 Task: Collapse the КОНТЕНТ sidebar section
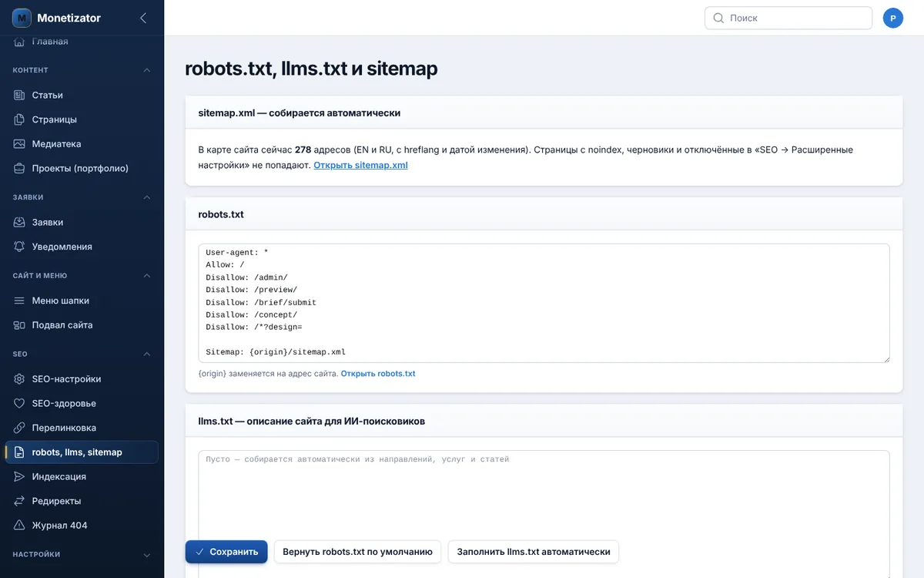(x=147, y=70)
